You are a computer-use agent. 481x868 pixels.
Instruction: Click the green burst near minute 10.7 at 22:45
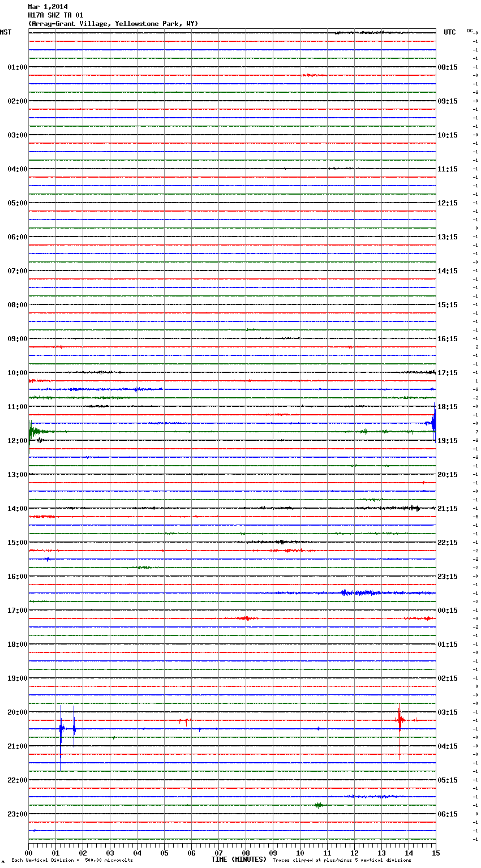[x=319, y=805]
